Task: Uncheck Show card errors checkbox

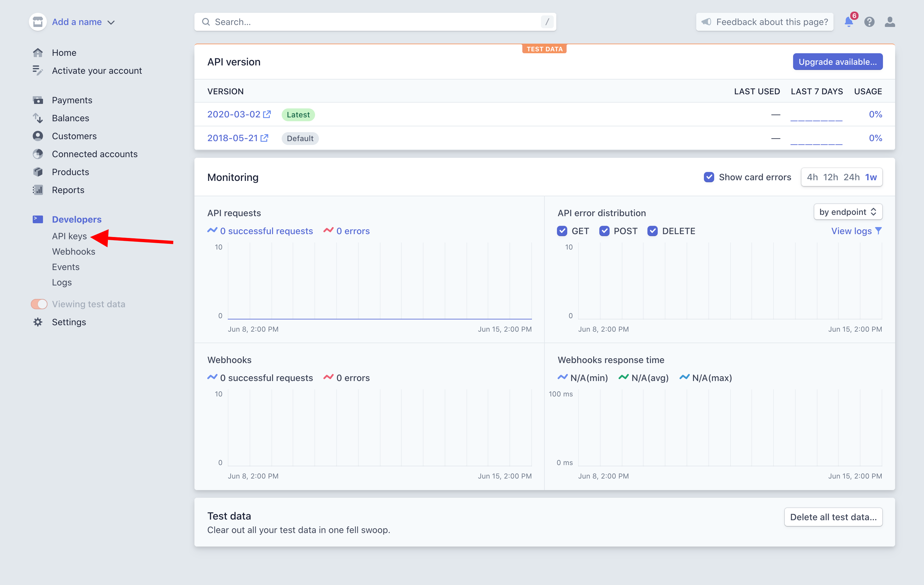Action: (709, 177)
